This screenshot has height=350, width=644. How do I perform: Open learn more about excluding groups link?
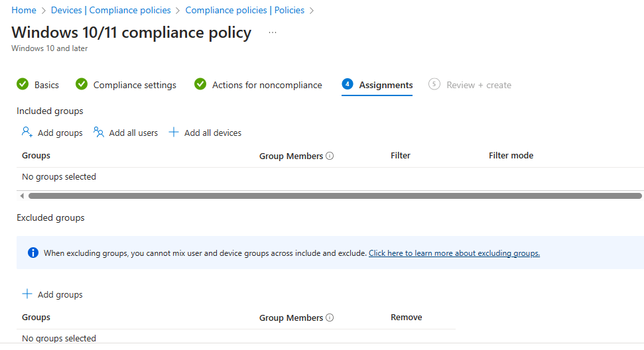coord(454,253)
